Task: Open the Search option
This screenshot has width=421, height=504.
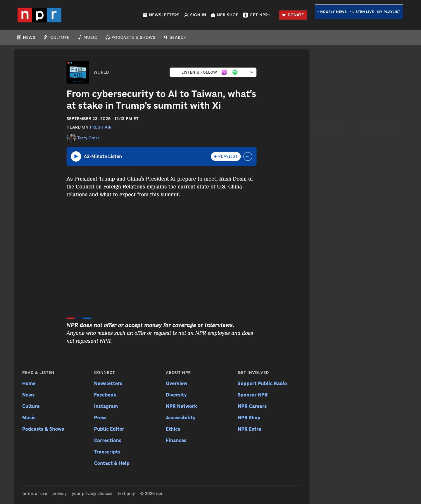Action: pyautogui.click(x=175, y=37)
